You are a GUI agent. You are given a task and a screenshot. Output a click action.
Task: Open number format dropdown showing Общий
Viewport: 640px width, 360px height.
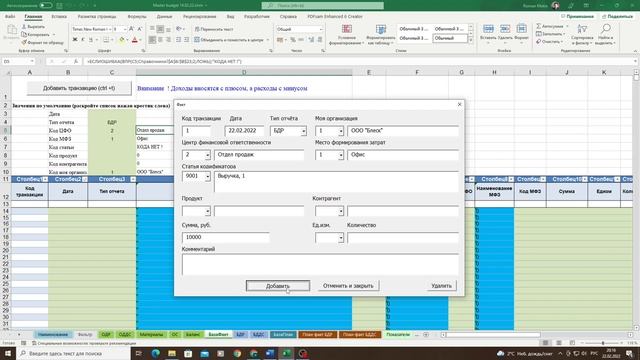click(x=321, y=29)
